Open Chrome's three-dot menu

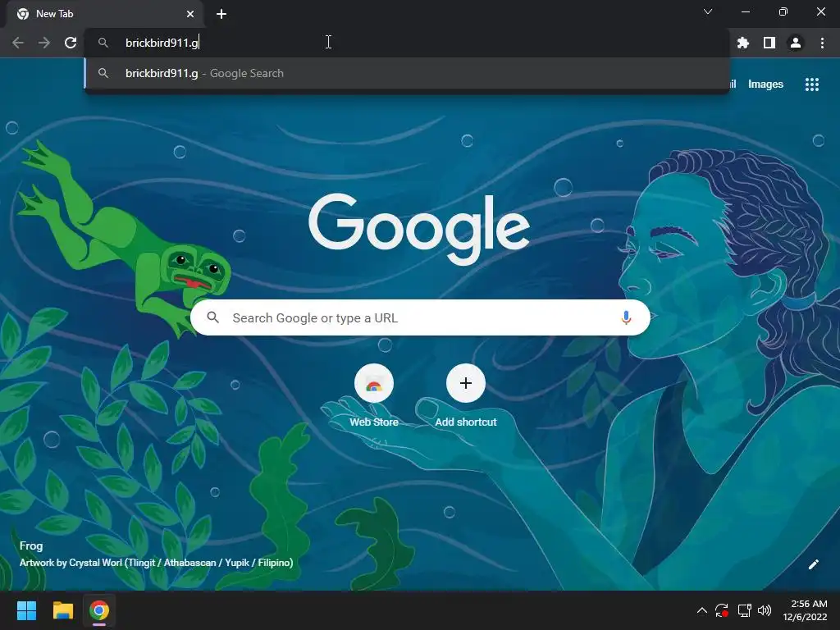click(x=822, y=43)
